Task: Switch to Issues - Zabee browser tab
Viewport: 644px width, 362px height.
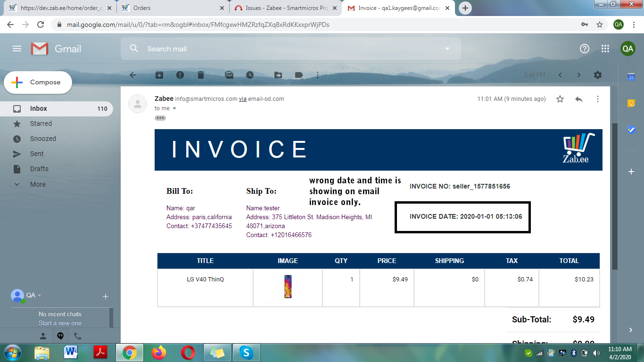Action: (286, 8)
